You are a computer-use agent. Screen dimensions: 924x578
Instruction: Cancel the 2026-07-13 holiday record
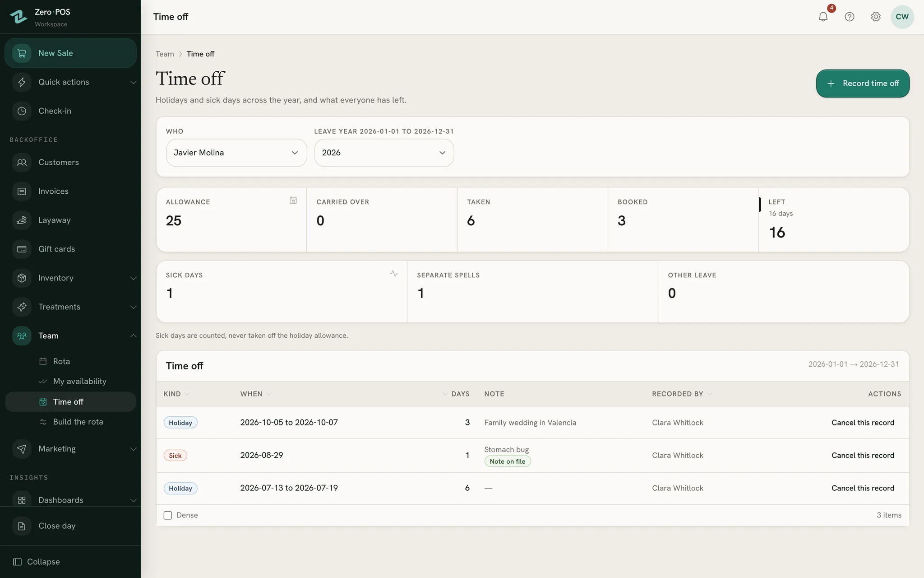pos(863,488)
